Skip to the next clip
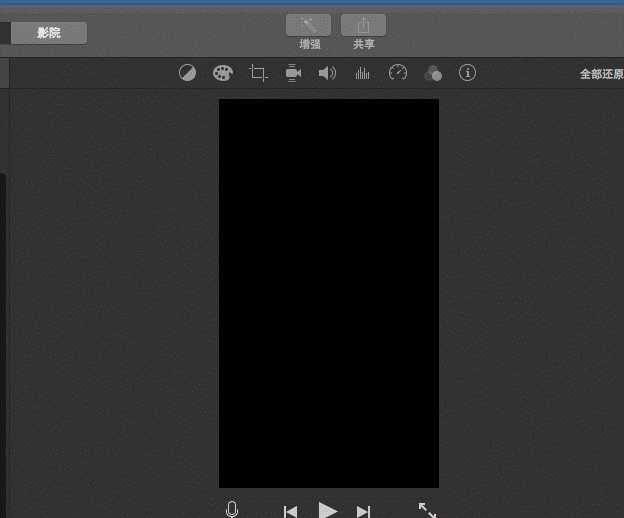This screenshot has height=518, width=624. coord(363,512)
